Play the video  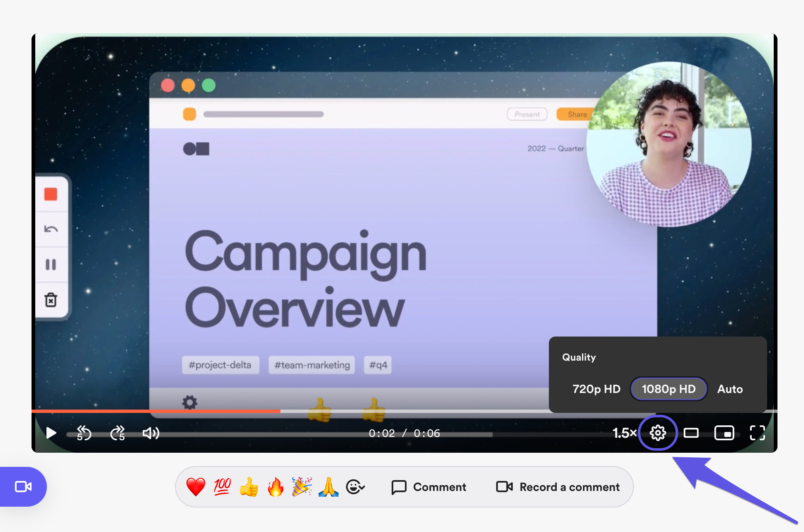coord(51,433)
